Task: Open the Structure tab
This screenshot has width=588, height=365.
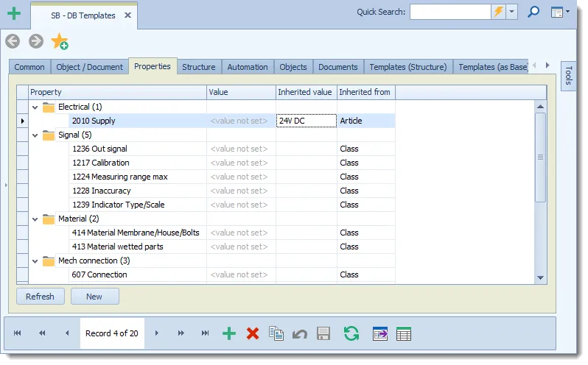Action: (199, 67)
